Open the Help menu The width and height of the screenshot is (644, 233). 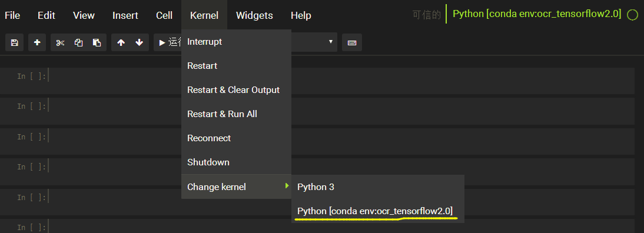point(301,15)
